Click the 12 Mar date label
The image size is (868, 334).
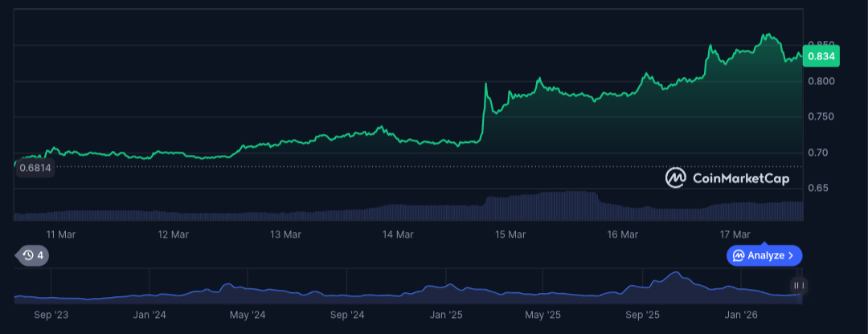[174, 234]
